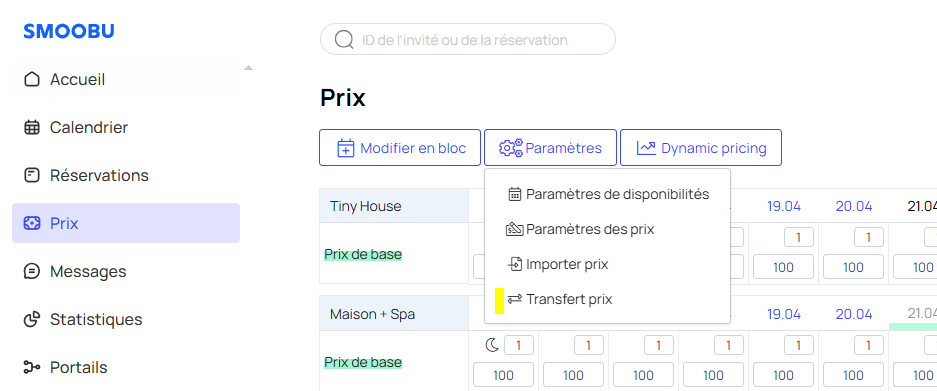Click the search magnifier icon
The height and width of the screenshot is (391, 937).
tap(344, 39)
